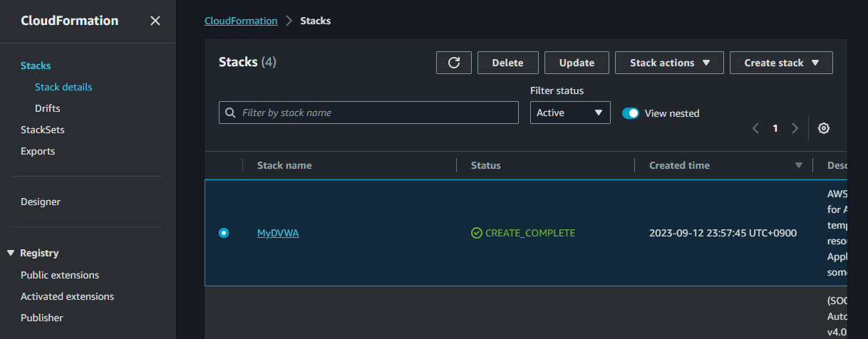The image size is (868, 339).
Task: Open the Stack actions dropdown
Action: [x=669, y=63]
